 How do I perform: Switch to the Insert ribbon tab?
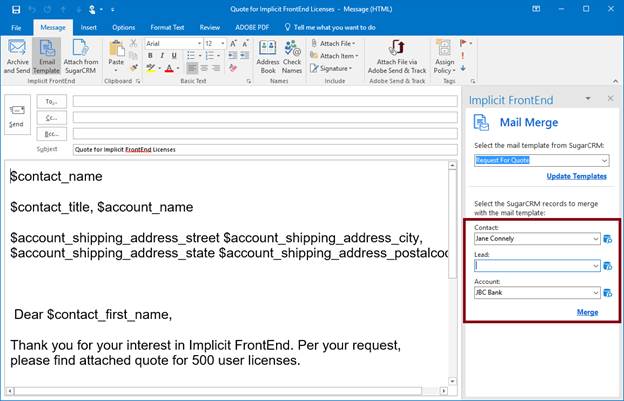(x=88, y=27)
